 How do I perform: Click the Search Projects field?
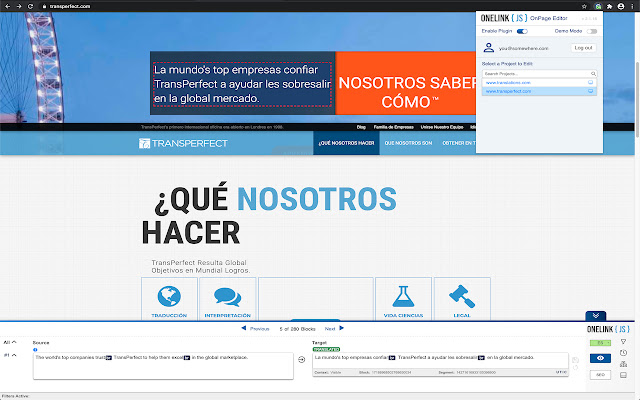[539, 73]
